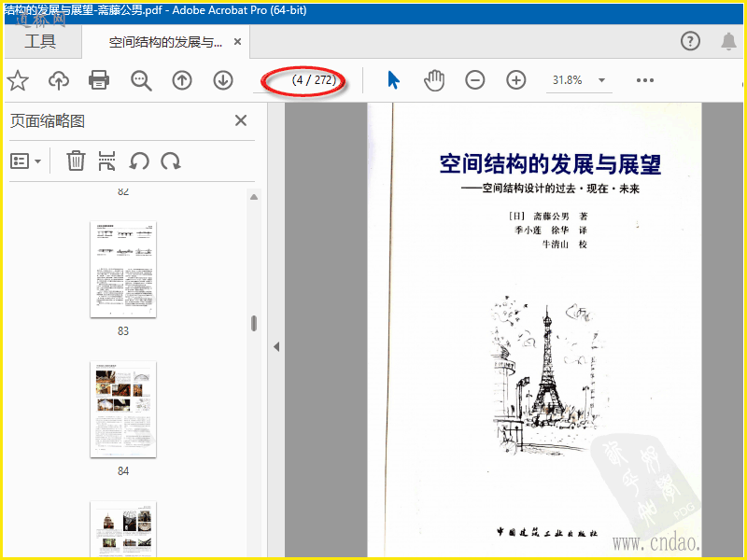The height and width of the screenshot is (560, 747).
Task: Click the subtitle 空间结构设计的过去·现在·未来
Action: point(561,189)
